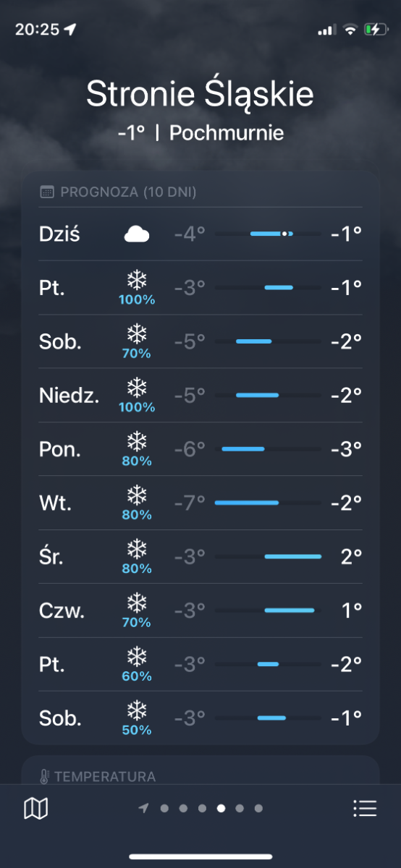Select the highlighted fourth page dot
The width and height of the screenshot is (401, 868).
[x=221, y=809]
